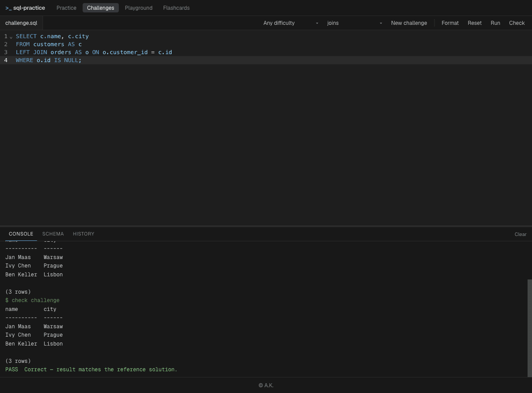Click the '$ check challenge' console line
Screen dimensions: 532x393
[x=32, y=300]
